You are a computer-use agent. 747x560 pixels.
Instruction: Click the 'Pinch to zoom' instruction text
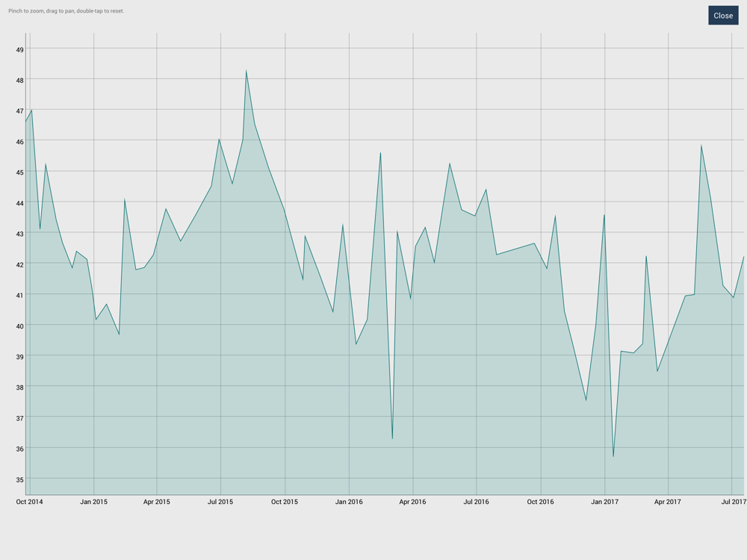click(x=66, y=10)
